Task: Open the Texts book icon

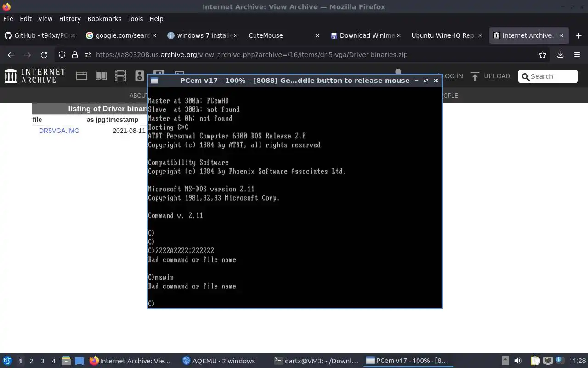Action: click(x=101, y=76)
